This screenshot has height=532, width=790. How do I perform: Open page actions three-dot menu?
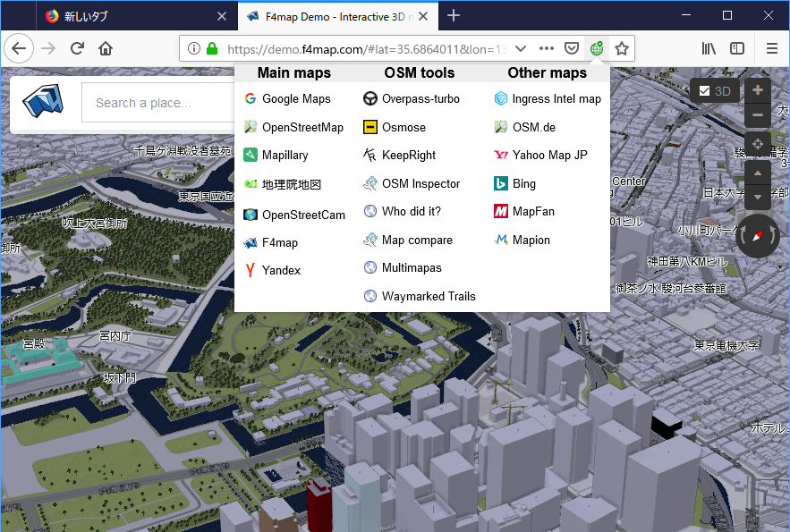[546, 48]
